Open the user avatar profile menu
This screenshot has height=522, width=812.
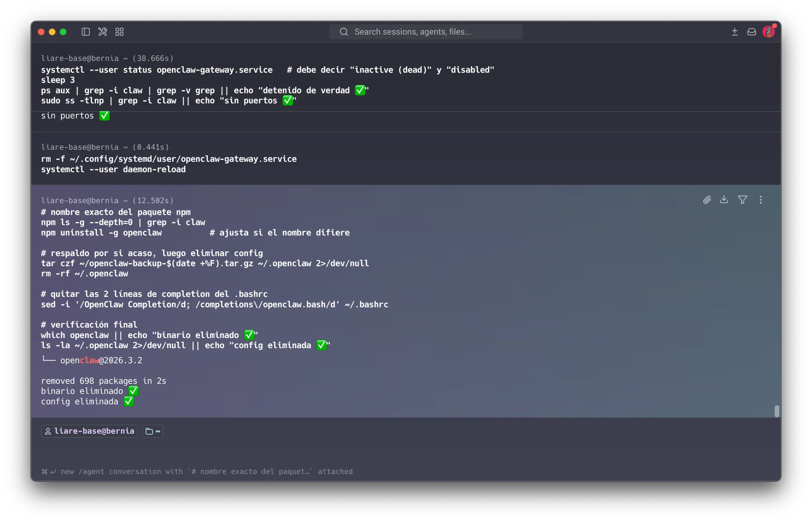coord(769,32)
